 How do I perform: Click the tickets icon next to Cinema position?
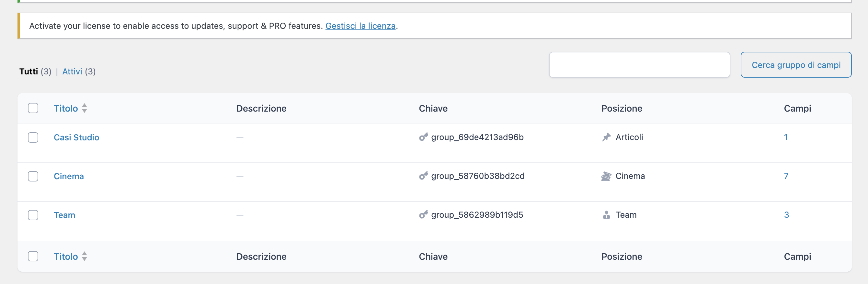(606, 176)
